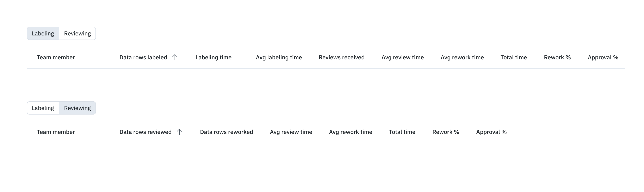This screenshot has height=192, width=644.
Task: Select the Reviewing toggle in top group
Action: 78,33
